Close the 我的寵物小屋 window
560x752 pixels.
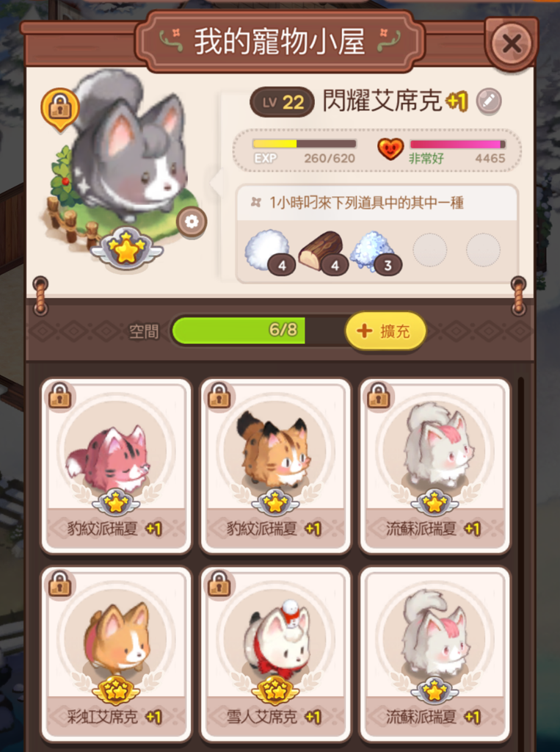click(512, 43)
